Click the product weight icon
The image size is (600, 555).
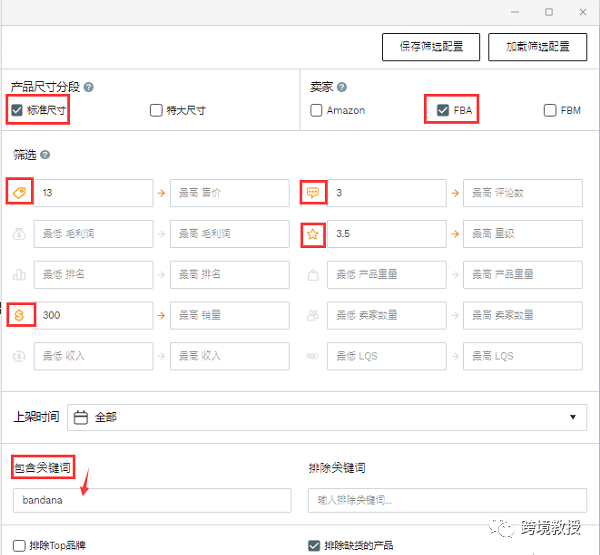point(313,275)
